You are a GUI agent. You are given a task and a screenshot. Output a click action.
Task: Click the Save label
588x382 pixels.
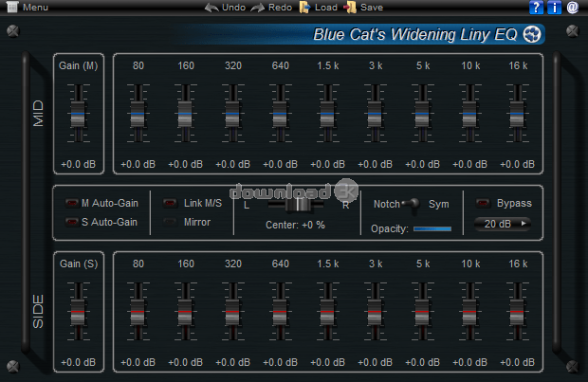click(372, 8)
